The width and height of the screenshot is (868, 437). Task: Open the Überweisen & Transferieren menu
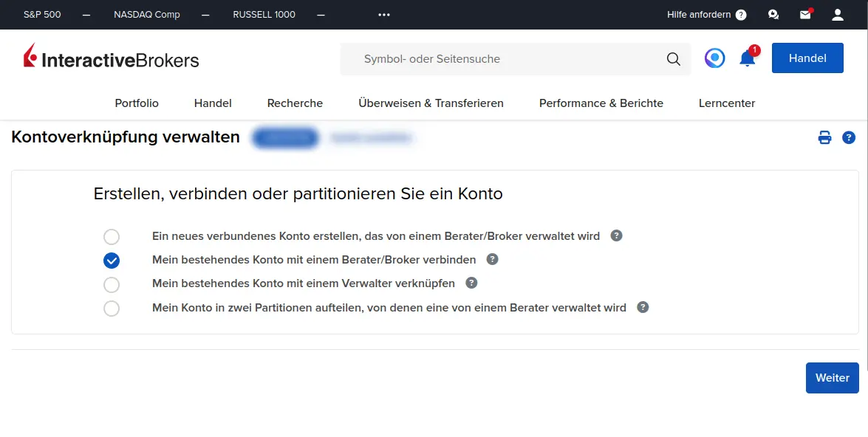click(431, 103)
